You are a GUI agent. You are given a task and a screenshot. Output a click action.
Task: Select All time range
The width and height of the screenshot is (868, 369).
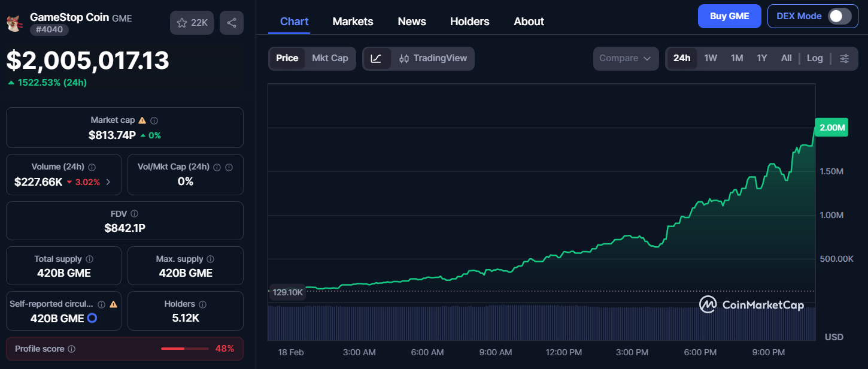point(786,58)
